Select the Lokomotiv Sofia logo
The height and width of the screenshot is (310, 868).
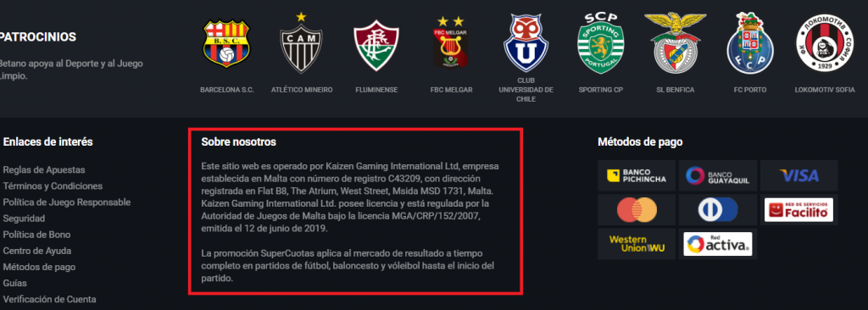coord(824,43)
